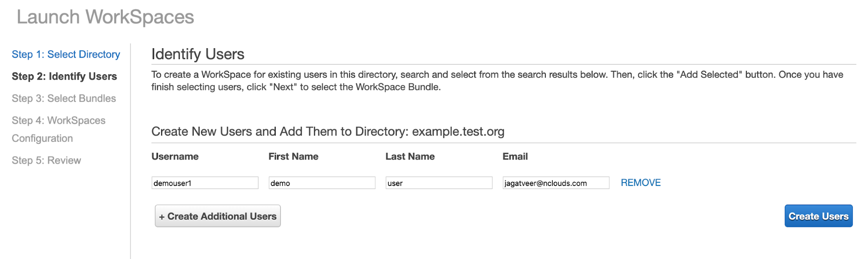Click the Identify Users heading
The image size is (868, 259).
tap(198, 54)
